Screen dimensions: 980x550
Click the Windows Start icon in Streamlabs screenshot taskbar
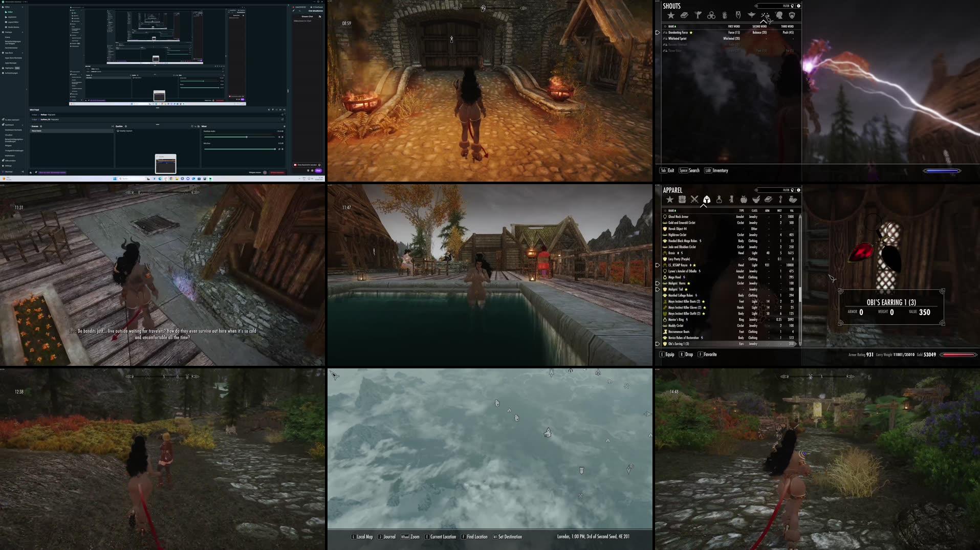[114, 179]
